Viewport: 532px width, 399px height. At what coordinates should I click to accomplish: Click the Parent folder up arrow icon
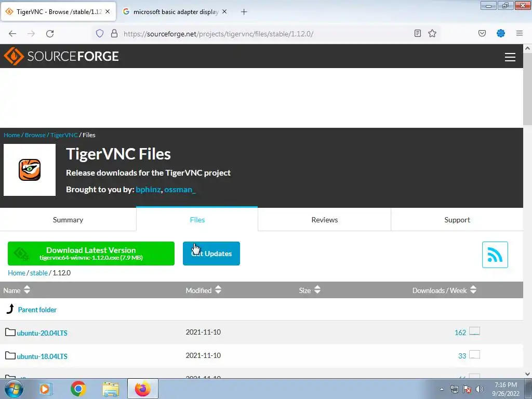tap(10, 309)
